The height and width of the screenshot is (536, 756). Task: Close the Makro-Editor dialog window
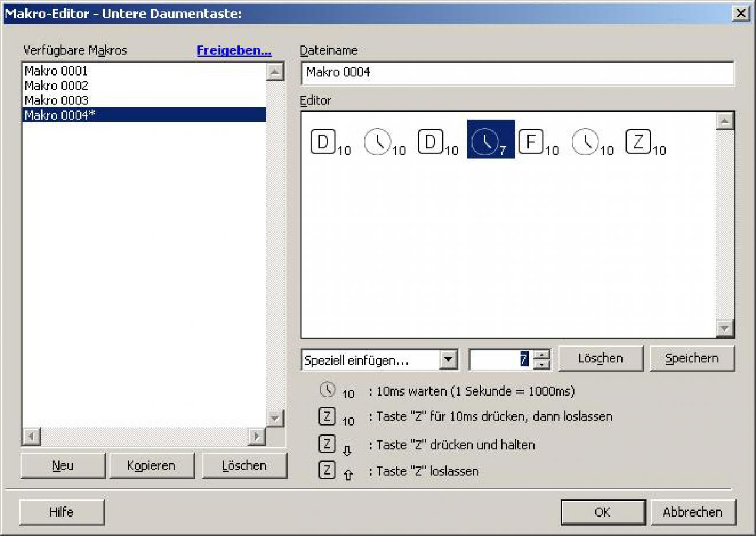coord(741,14)
